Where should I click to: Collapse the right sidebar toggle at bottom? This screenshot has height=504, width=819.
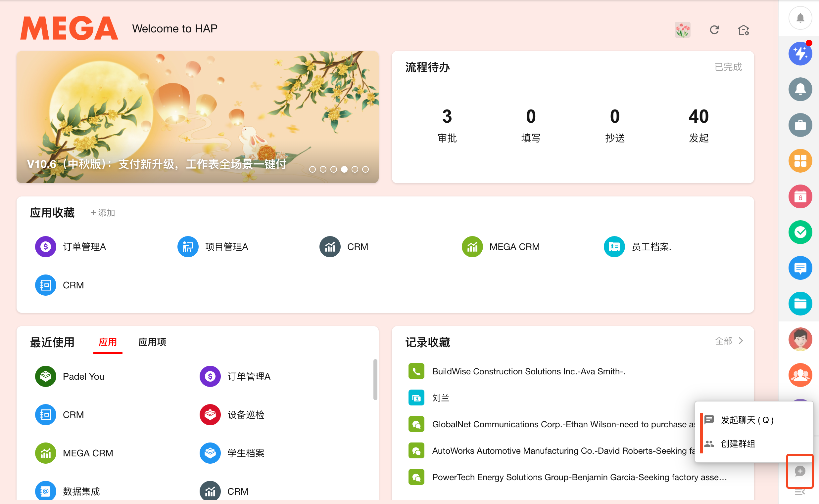[x=800, y=492]
